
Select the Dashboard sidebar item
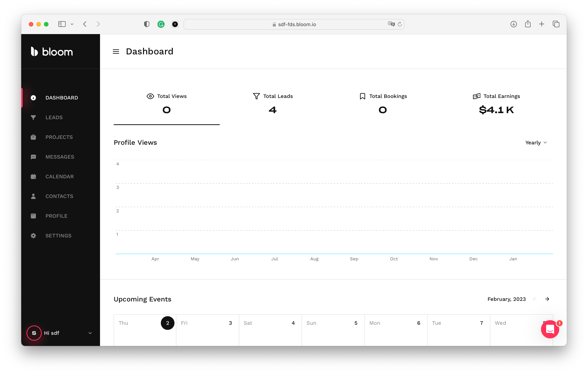[62, 97]
